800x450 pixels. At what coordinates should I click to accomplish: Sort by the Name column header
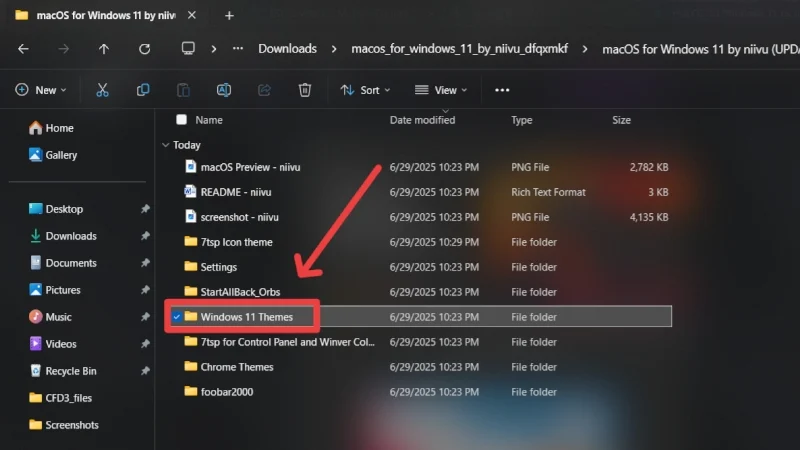click(209, 120)
